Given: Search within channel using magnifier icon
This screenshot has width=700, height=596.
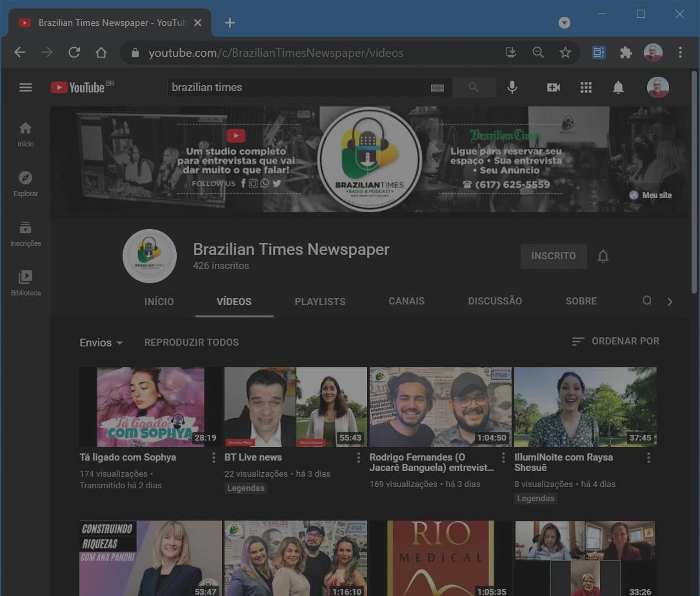Looking at the screenshot, I should (647, 301).
